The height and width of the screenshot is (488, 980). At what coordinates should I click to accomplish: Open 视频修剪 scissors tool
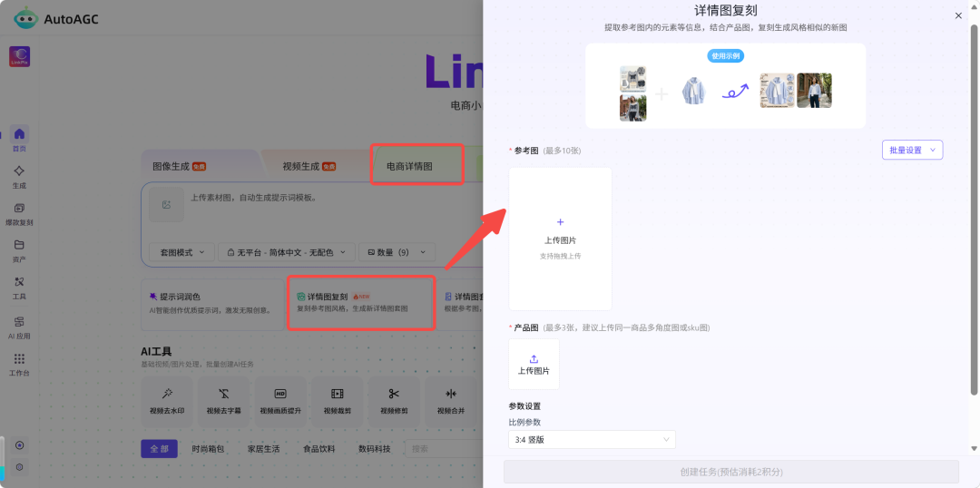point(394,401)
